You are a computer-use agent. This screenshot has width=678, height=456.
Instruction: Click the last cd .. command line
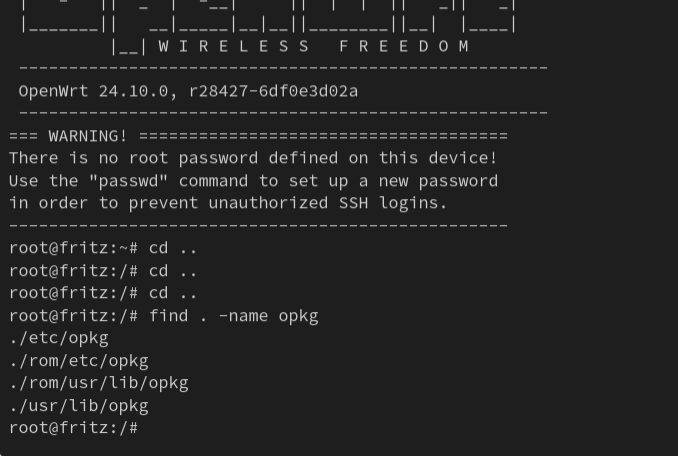[x=103, y=293]
